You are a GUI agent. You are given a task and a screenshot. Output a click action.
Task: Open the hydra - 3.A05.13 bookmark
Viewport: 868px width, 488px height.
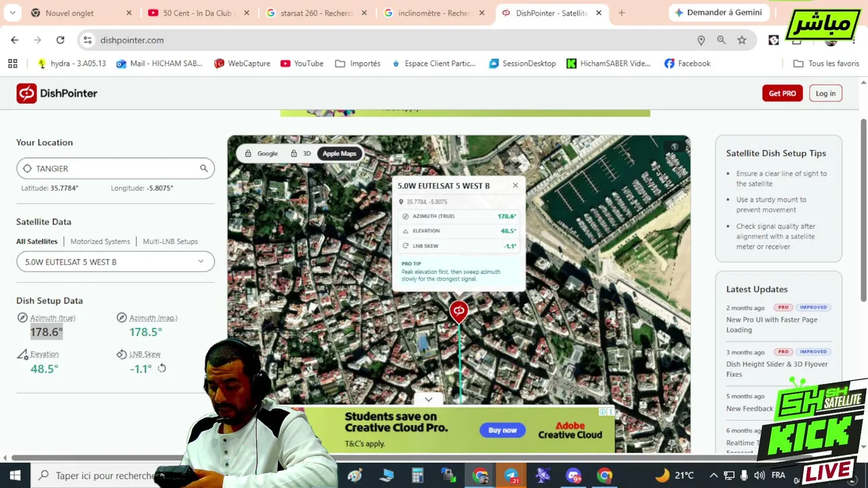click(x=71, y=63)
